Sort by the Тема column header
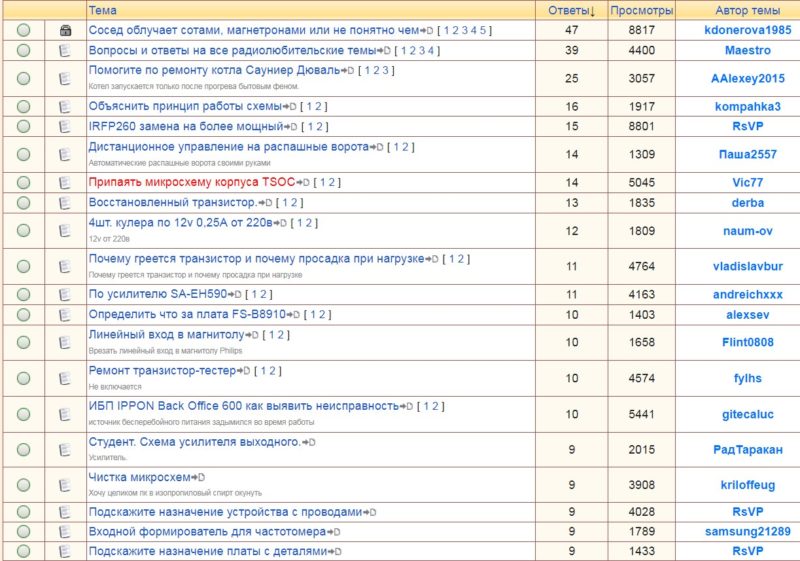Image resolution: width=800 pixels, height=561 pixels. point(103,10)
